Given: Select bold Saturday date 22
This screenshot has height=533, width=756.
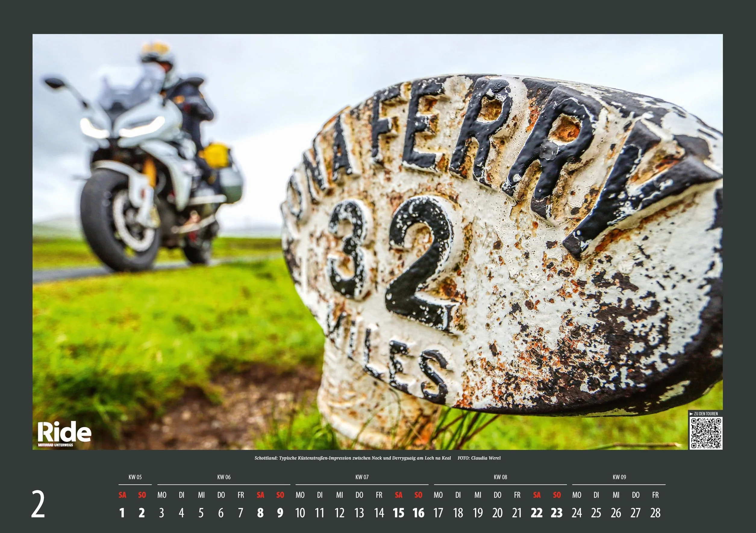Looking at the screenshot, I should (537, 513).
